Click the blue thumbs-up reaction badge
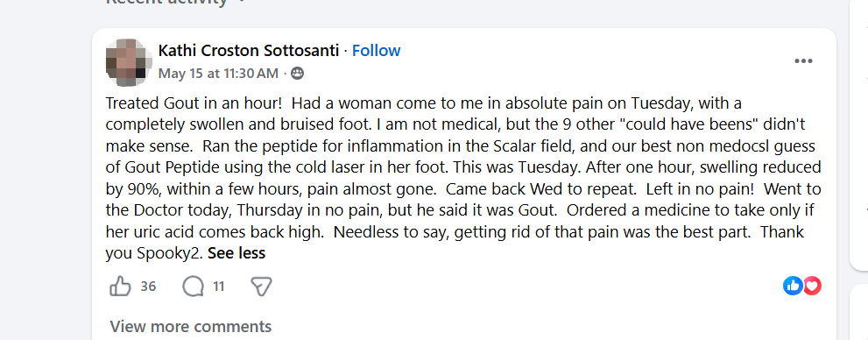The height and width of the screenshot is (340, 868). coord(793,286)
